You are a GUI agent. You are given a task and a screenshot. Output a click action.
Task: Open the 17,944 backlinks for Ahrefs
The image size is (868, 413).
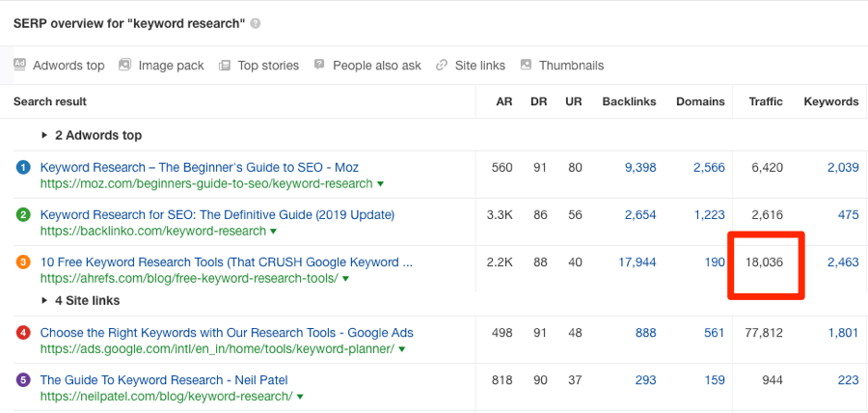point(637,262)
